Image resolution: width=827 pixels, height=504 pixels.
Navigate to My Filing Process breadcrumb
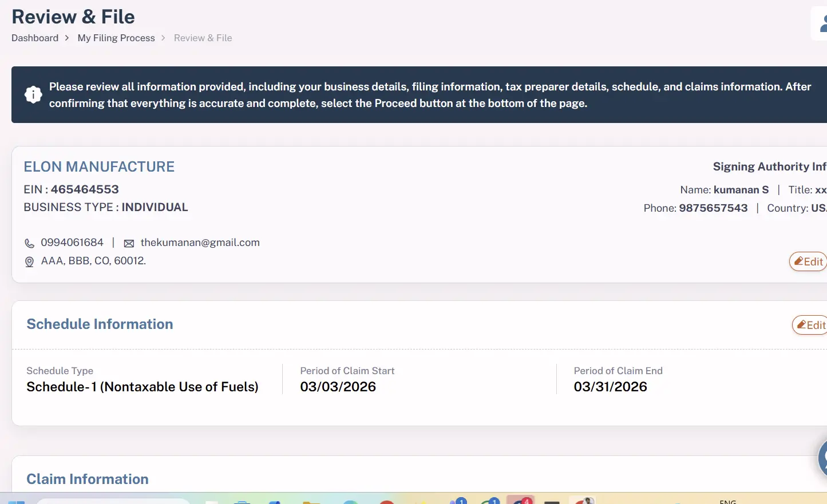pyautogui.click(x=116, y=38)
